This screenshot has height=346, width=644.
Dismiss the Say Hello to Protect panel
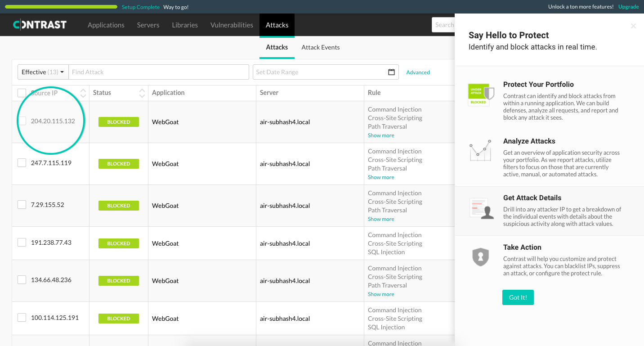[633, 26]
